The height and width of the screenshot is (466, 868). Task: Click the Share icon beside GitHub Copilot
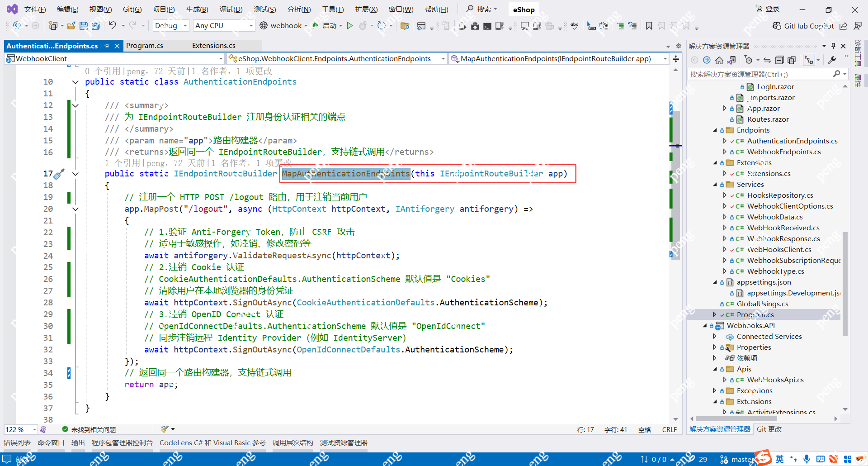(x=844, y=26)
